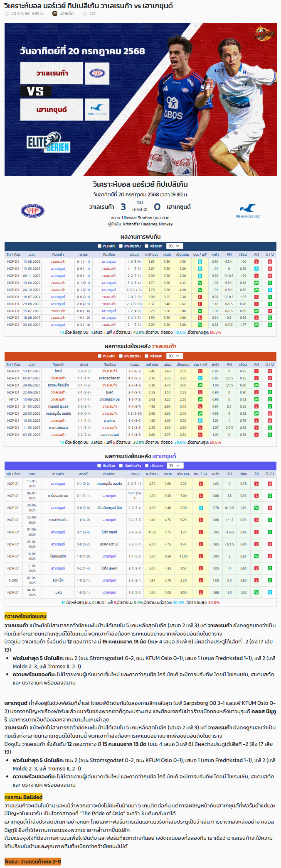281x868 pixels.
Task: Click the article headline at the page top
Action: coord(89,6)
